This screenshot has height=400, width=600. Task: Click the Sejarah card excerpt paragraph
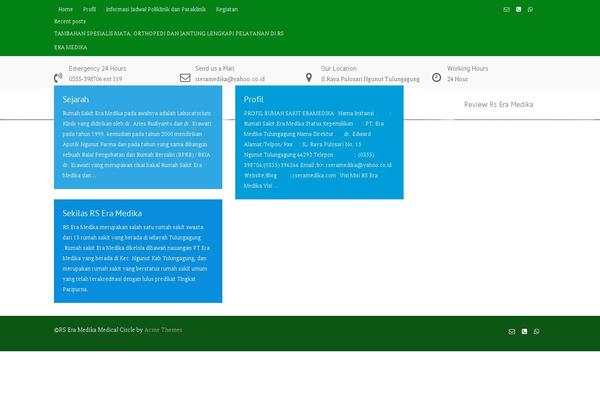click(x=137, y=144)
